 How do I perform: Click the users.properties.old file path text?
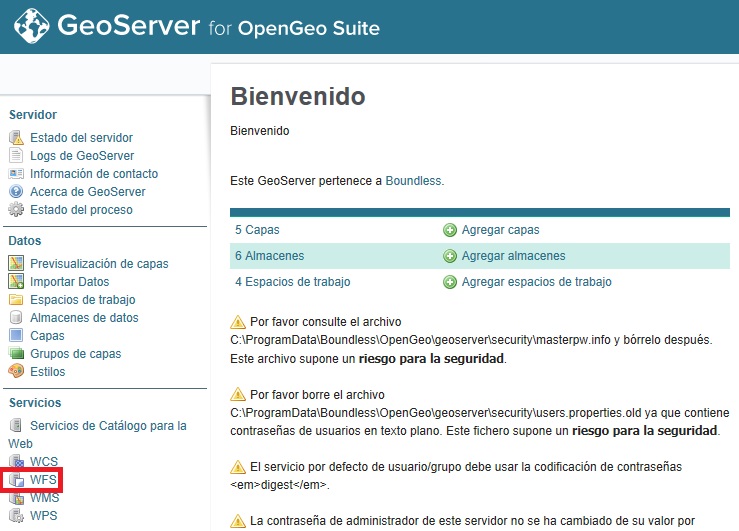436,413
